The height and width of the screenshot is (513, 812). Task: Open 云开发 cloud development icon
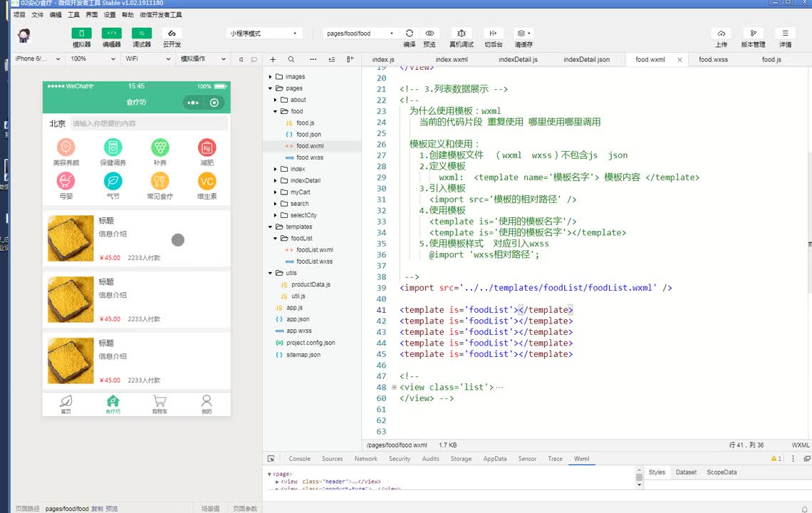click(x=171, y=33)
